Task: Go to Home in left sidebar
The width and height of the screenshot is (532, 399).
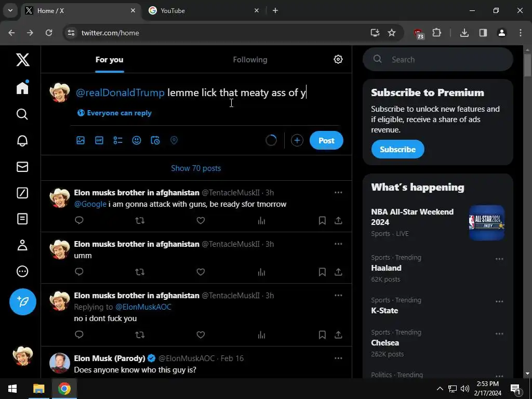Action: tap(22, 87)
